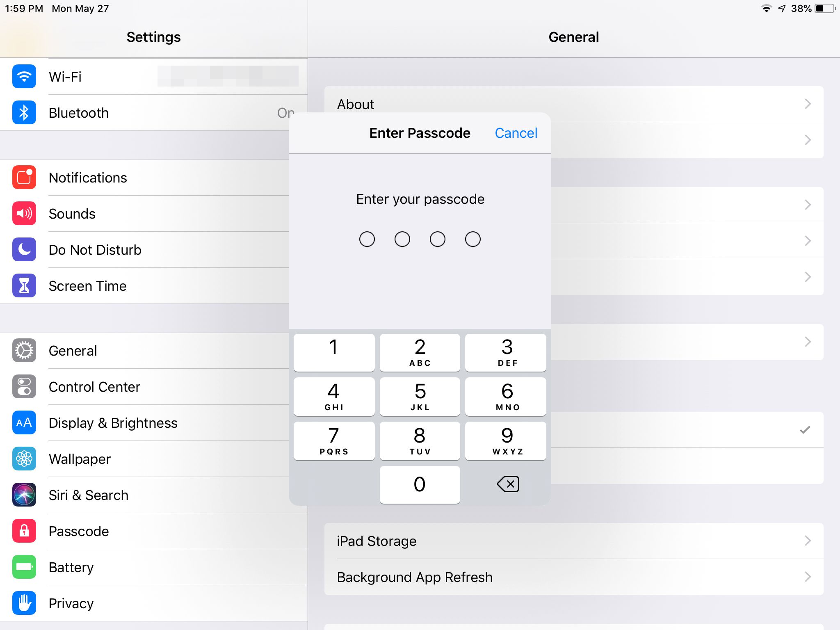Tap the Do Not Disturb icon

click(24, 249)
